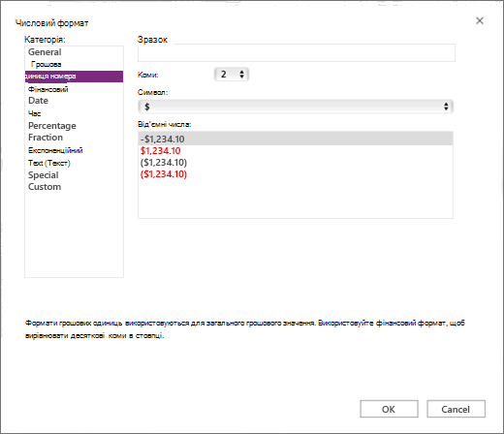504x434 pixels.
Task: Select negative format -$1,234.10
Action: tap(296, 139)
